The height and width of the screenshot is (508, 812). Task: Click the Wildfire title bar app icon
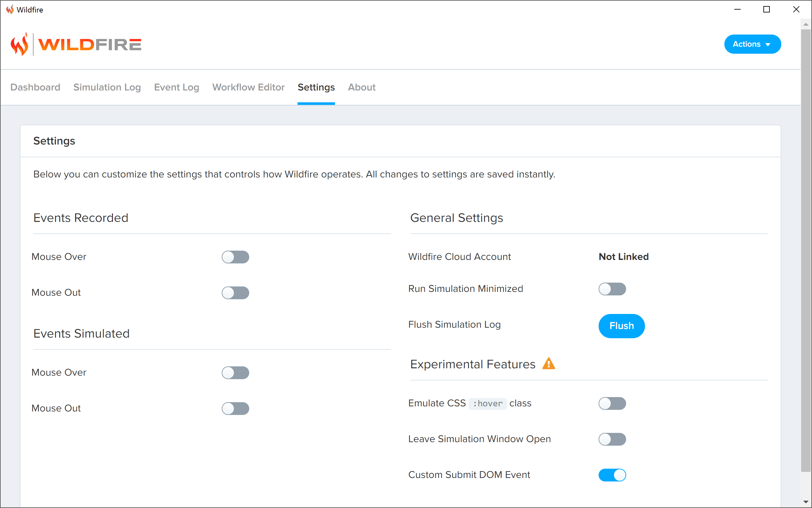(10, 9)
